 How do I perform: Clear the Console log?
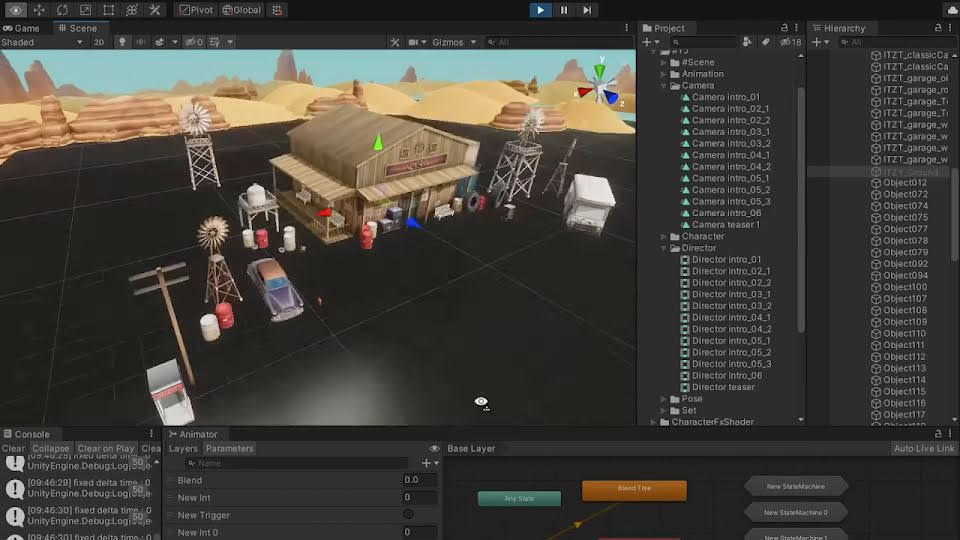[x=13, y=448]
